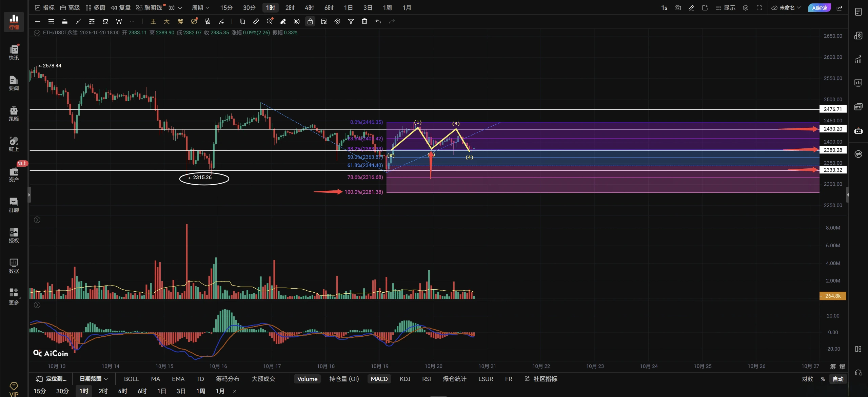Screen dimensions: 868x397
Task: Toggle 对数 logarithmic scale
Action: click(807, 379)
